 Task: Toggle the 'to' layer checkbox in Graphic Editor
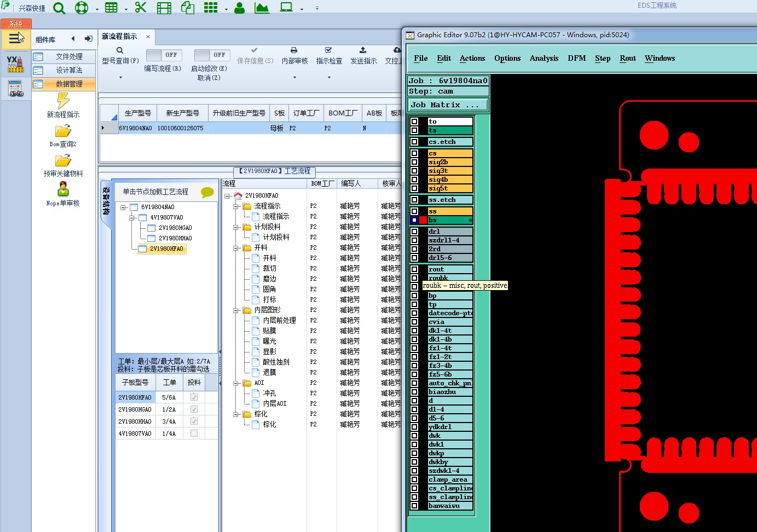pos(414,122)
